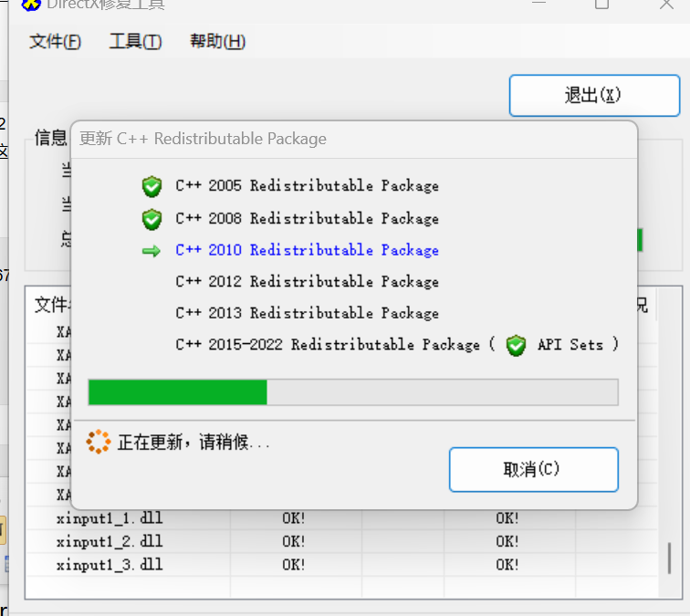Click the 退出(X) button
Viewport: 690px width, 616px height.
[x=594, y=96]
